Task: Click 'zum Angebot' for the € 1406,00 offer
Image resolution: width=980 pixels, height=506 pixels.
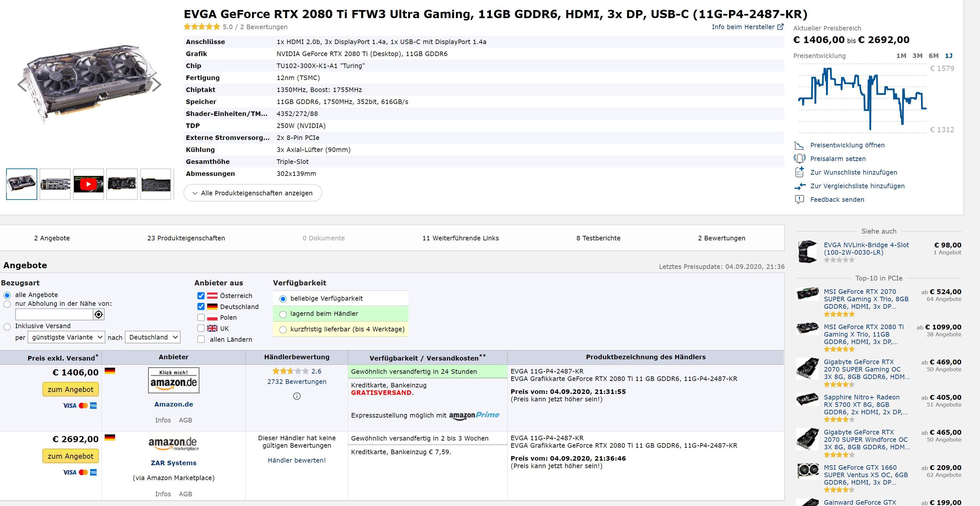Action: click(x=70, y=389)
